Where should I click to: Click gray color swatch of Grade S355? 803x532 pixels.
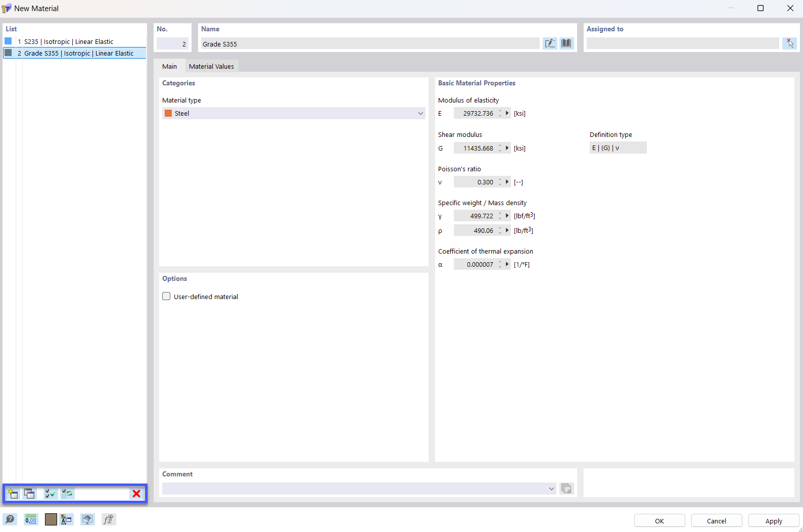tap(8, 53)
